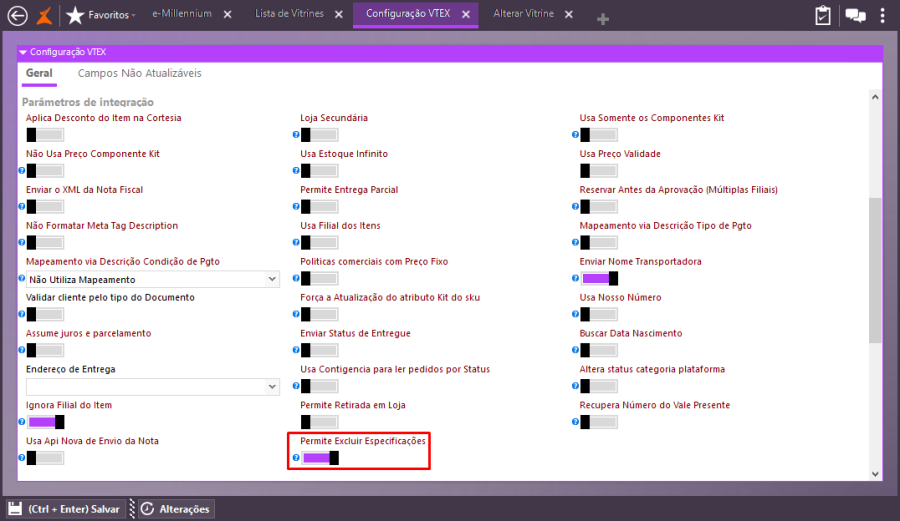Click help icon for Buscar Data Nascimento
Viewport: 900px width, 521px height.
[576, 350]
